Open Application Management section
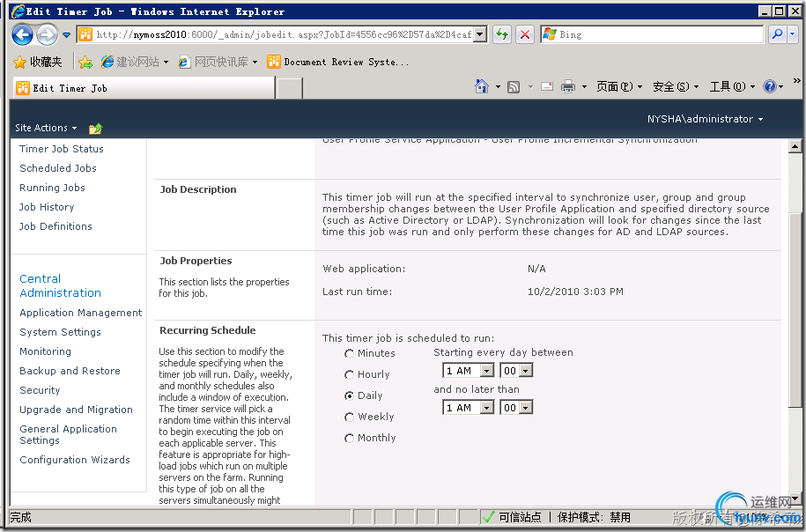Screen dimensions: 806x532 81,313
